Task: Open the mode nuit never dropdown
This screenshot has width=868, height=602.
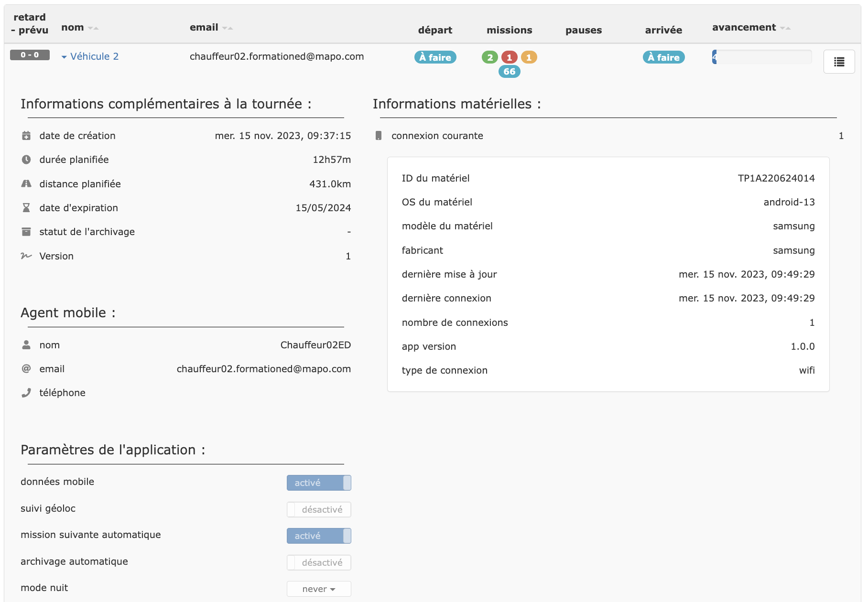Action: [x=318, y=589]
